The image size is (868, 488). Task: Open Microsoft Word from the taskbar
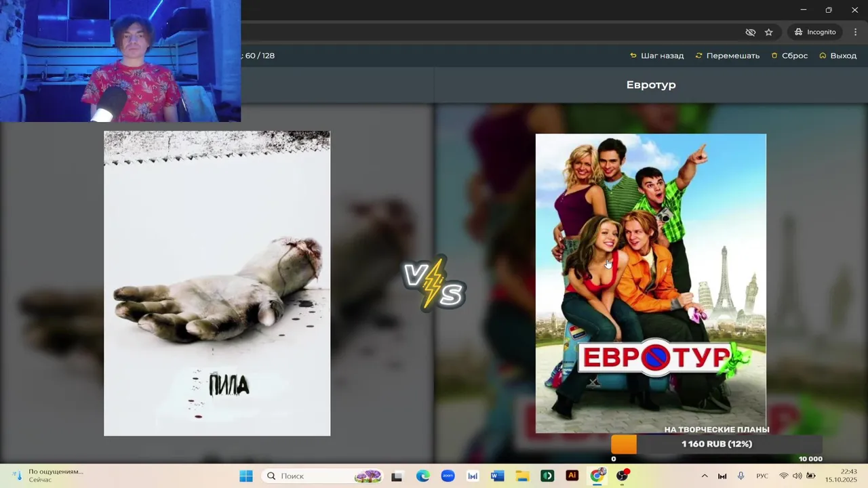click(497, 476)
